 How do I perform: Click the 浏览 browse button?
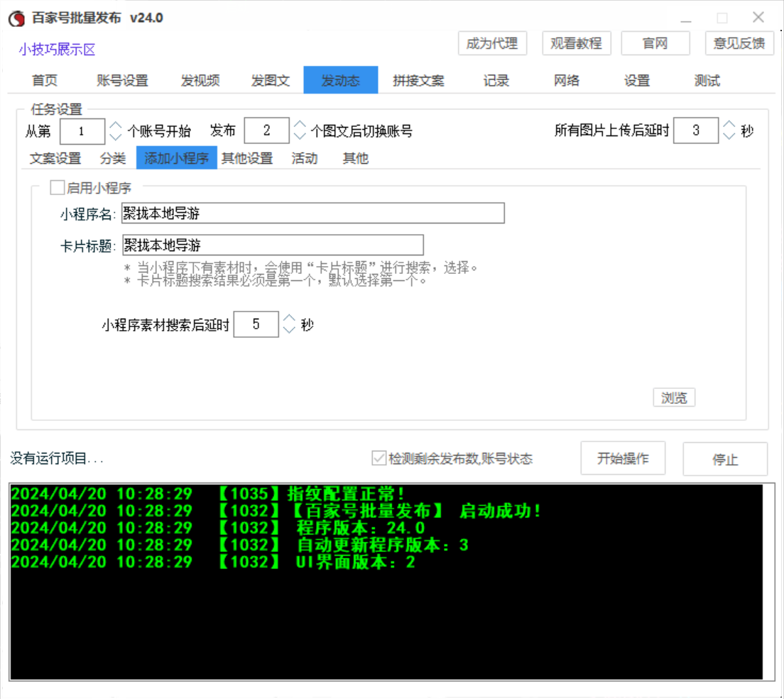[674, 397]
